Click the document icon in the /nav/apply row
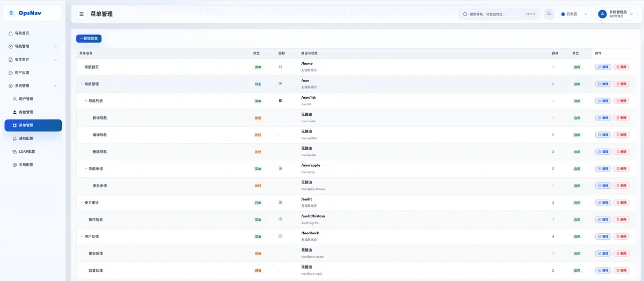The height and width of the screenshot is (281, 644). click(x=280, y=168)
